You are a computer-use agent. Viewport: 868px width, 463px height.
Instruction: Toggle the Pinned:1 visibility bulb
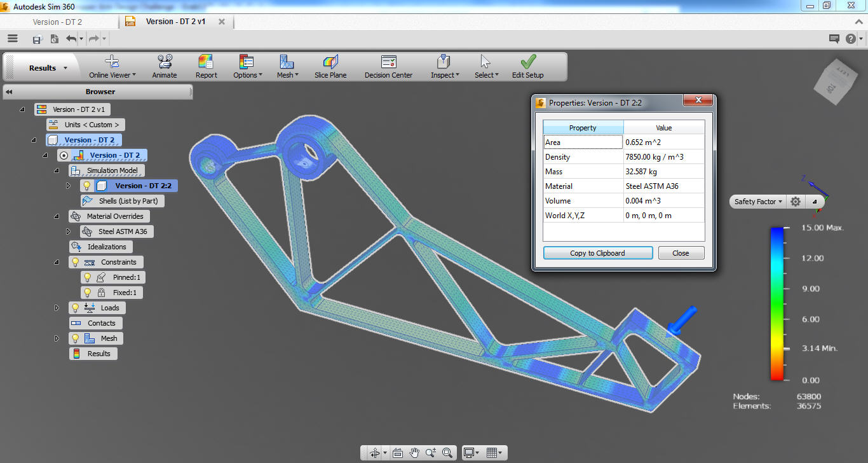pyautogui.click(x=88, y=277)
